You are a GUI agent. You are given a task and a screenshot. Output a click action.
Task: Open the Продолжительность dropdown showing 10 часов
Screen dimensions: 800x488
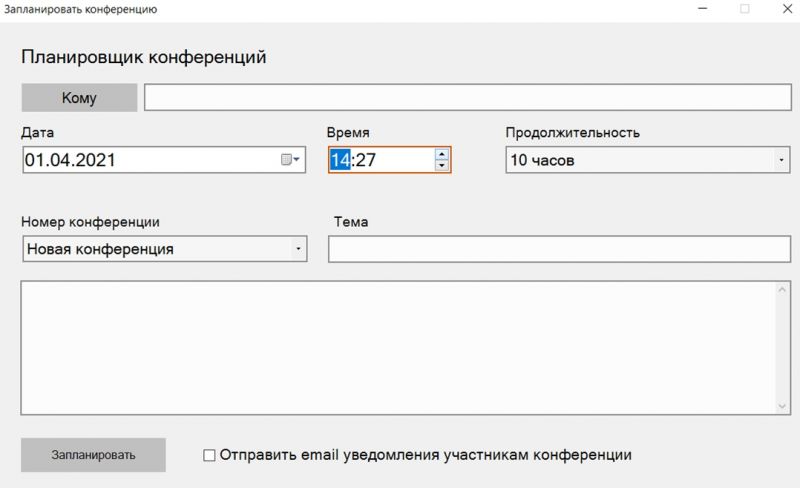point(647,160)
